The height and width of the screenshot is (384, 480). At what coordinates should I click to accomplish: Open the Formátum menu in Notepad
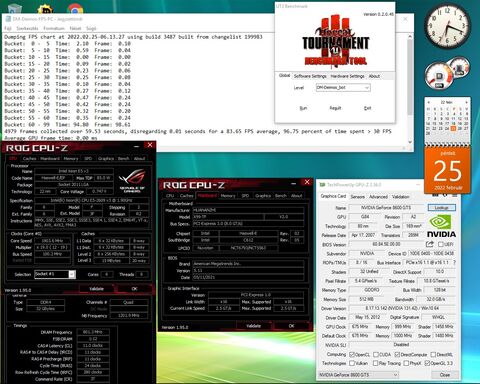pyautogui.click(x=54, y=28)
